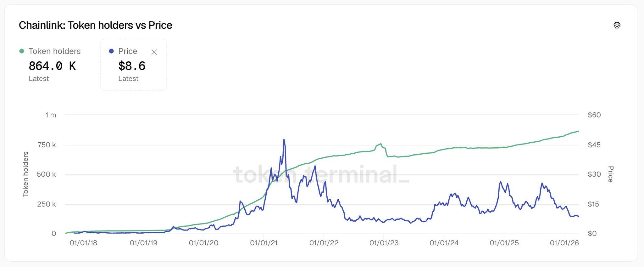This screenshot has height=267, width=644.
Task: Click the $60 label on right axis
Action: pyautogui.click(x=594, y=115)
